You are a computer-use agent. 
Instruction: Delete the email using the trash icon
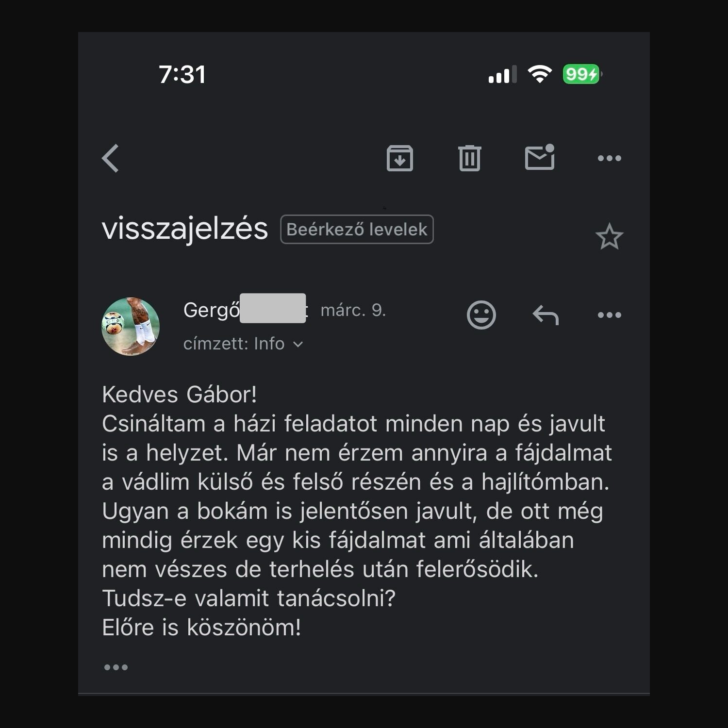click(x=470, y=158)
